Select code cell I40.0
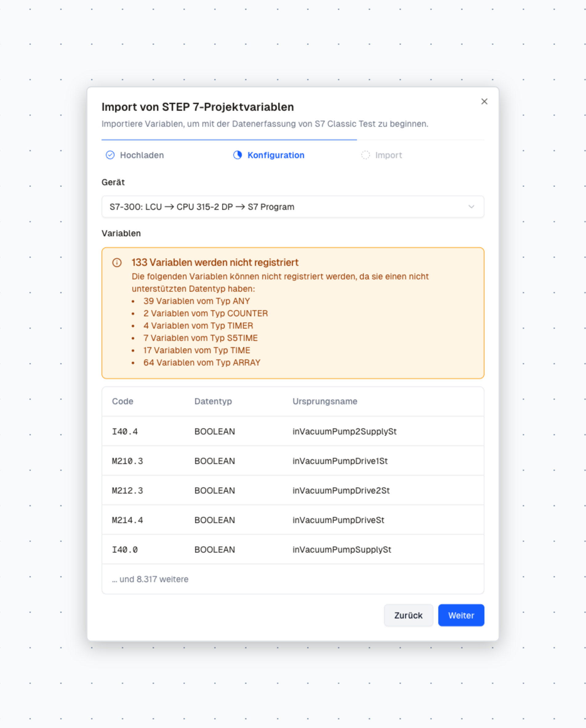The height and width of the screenshot is (728, 586). coord(125,549)
